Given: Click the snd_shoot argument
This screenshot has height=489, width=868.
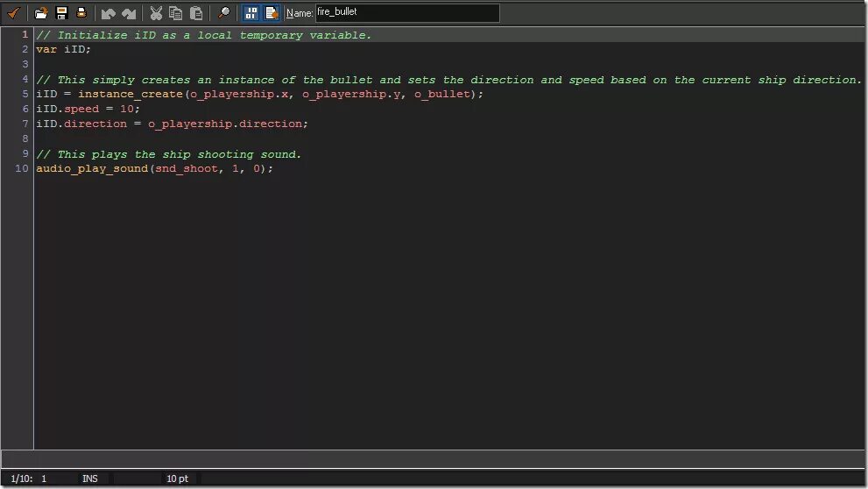Looking at the screenshot, I should [187, 168].
